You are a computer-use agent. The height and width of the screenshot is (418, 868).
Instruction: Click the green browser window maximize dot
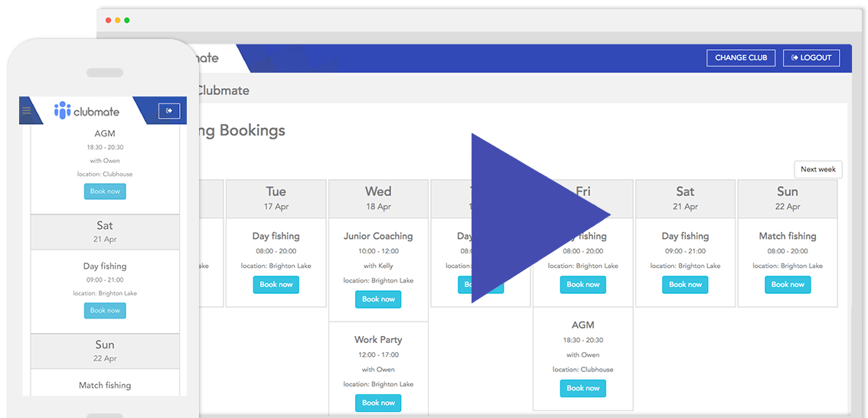tap(127, 20)
